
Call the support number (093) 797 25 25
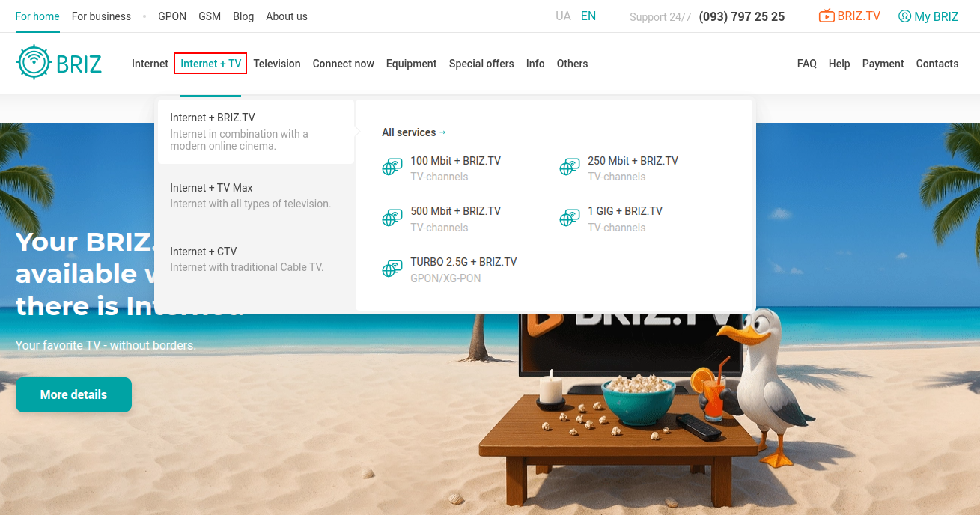tap(741, 16)
